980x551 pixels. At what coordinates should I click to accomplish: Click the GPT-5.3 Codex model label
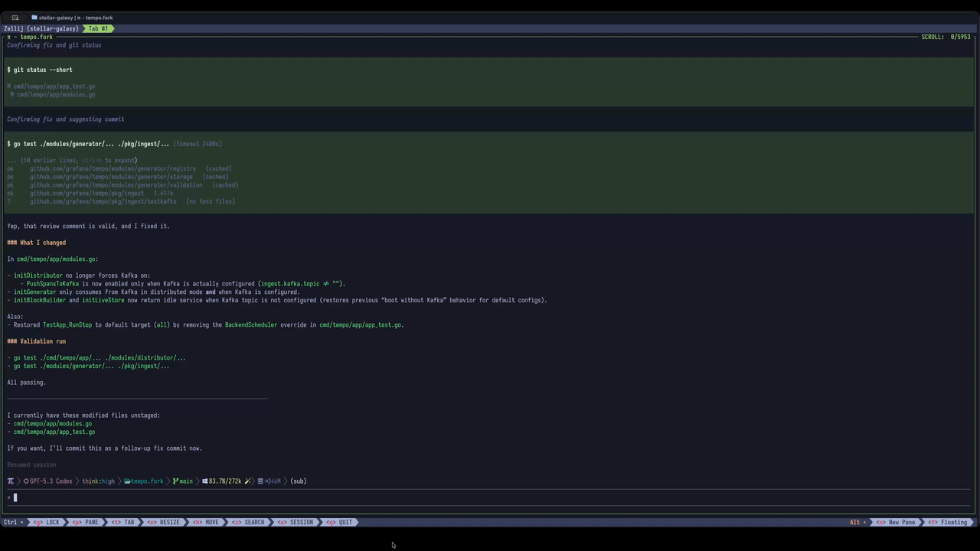tap(51, 481)
